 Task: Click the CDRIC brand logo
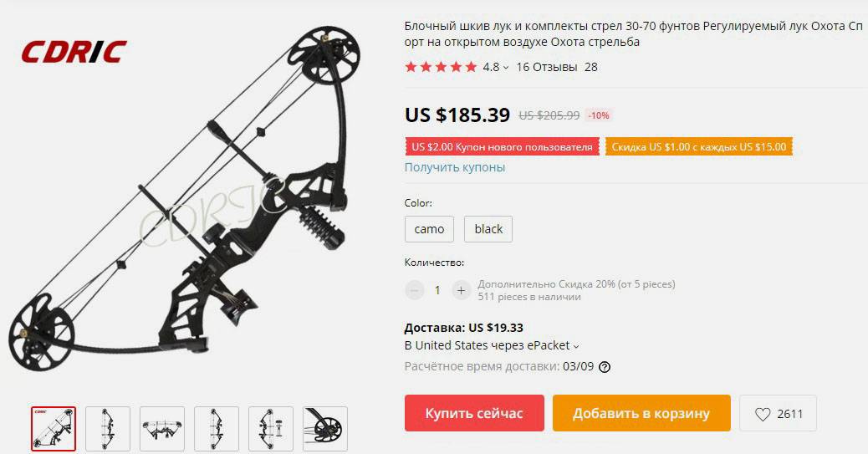point(74,52)
